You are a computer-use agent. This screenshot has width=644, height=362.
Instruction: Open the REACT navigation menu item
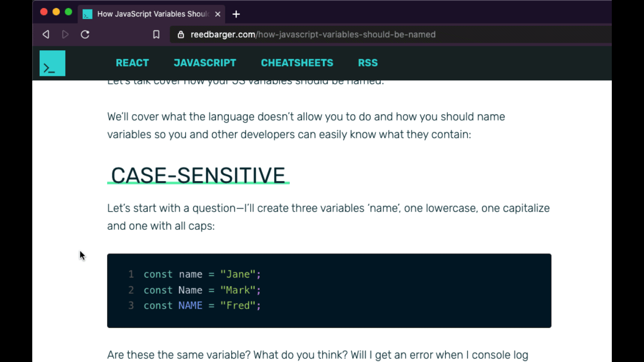132,63
